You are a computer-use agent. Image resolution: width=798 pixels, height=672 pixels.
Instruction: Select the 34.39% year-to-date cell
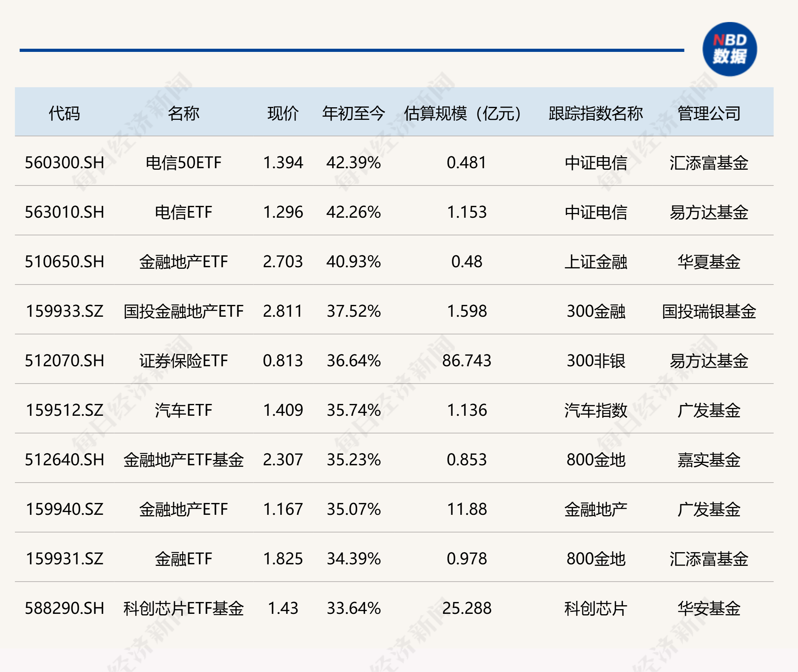353,559
